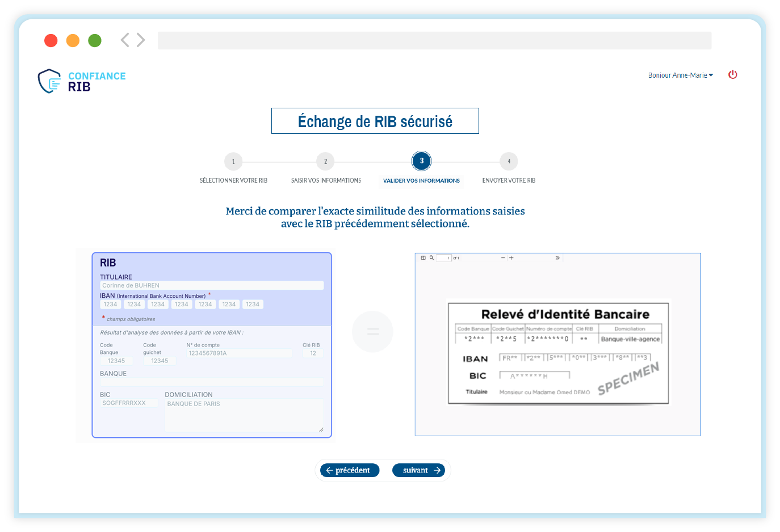Open the PDF search magnifier
Screen dimensions: 780x532
pos(431,257)
